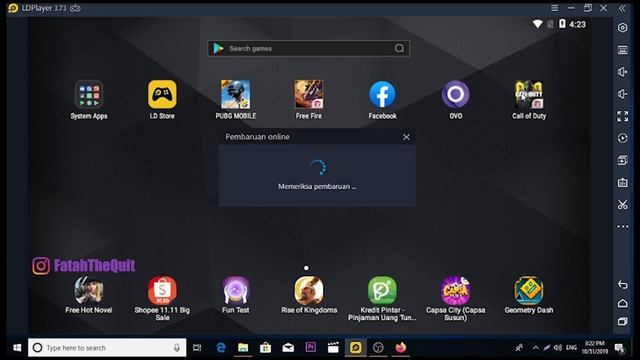Open File Explorer from taskbar

click(243, 348)
